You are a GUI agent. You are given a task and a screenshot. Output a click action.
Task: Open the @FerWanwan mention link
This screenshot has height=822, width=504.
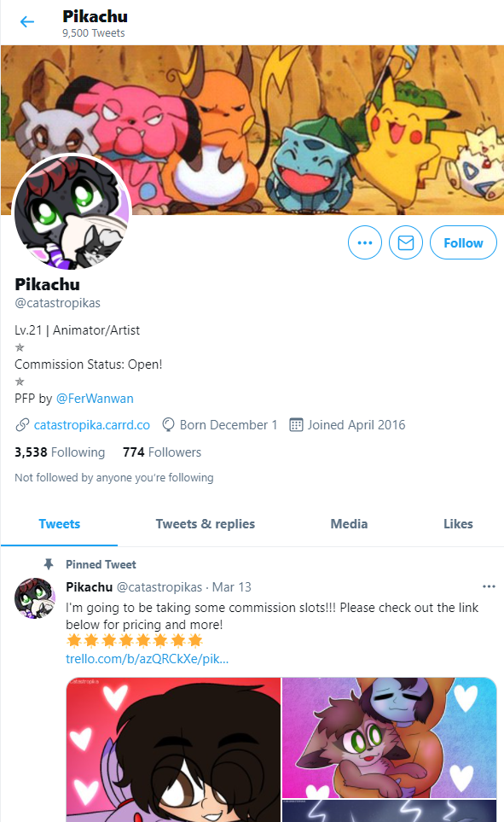tap(95, 399)
